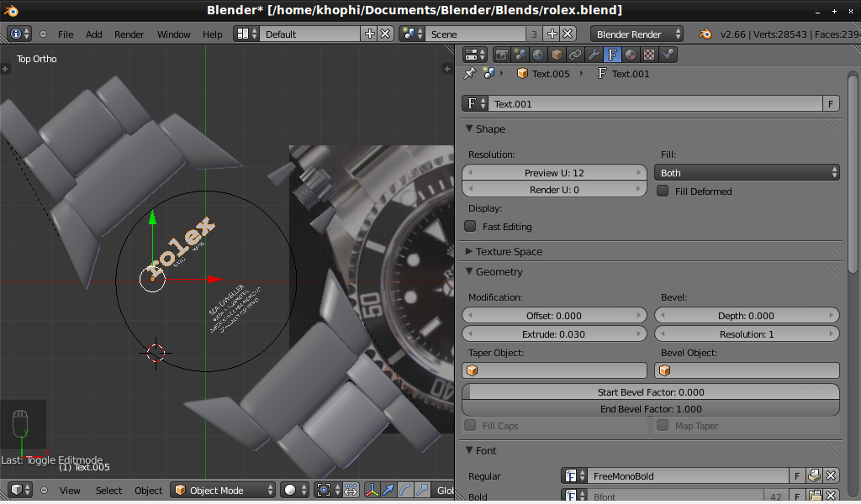Viewport: 861px width, 504px height.
Task: Open the Texture properties checkerboard tab
Action: 649,55
